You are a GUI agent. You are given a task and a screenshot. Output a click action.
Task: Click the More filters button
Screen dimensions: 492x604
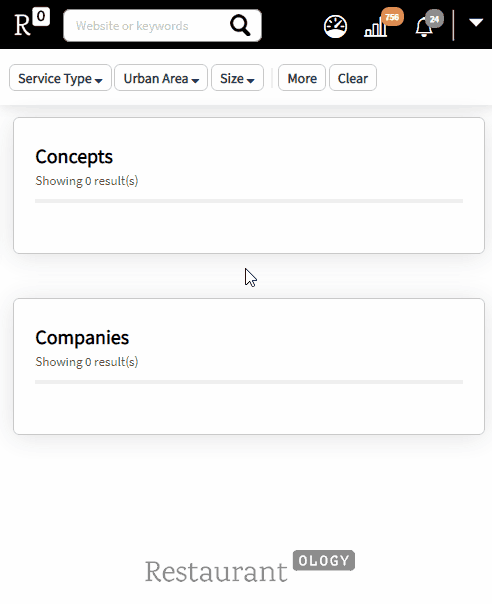[x=302, y=78]
